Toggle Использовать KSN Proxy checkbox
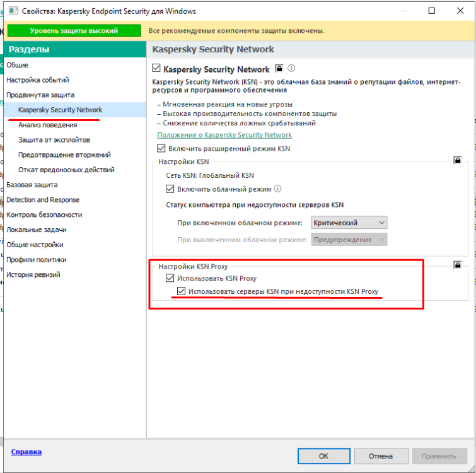 pos(170,277)
